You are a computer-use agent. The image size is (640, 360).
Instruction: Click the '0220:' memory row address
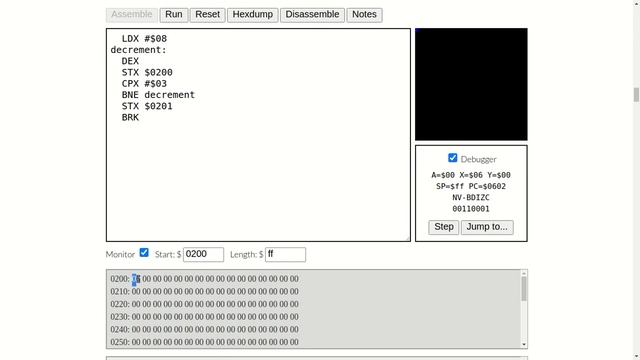[x=120, y=304]
